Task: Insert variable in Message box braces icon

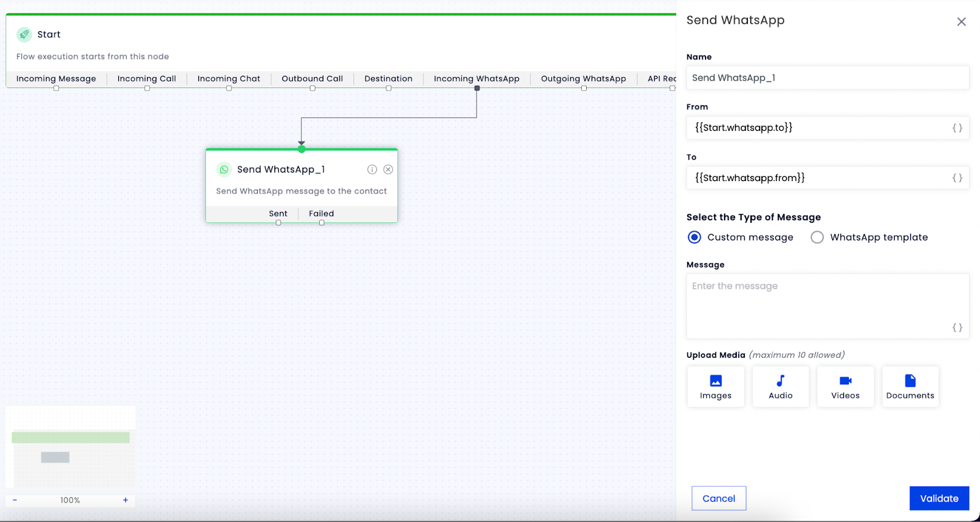Action: coord(957,327)
